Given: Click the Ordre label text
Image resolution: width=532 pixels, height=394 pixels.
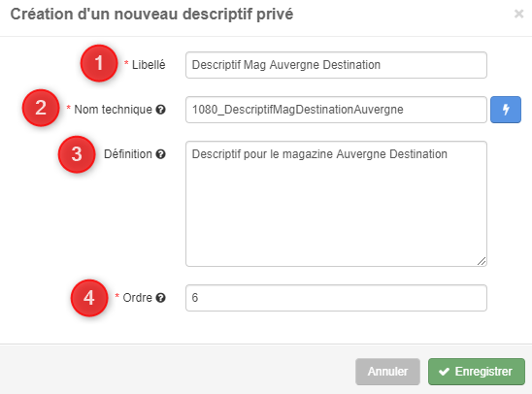Looking at the screenshot, I should 137,298.
